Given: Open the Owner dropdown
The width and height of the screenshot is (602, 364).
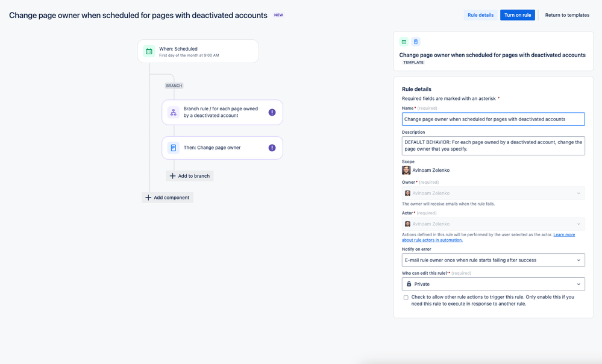Looking at the screenshot, I should [x=494, y=193].
